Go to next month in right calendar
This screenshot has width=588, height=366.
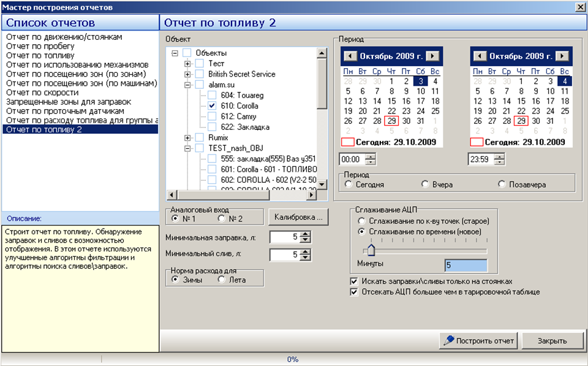562,56
